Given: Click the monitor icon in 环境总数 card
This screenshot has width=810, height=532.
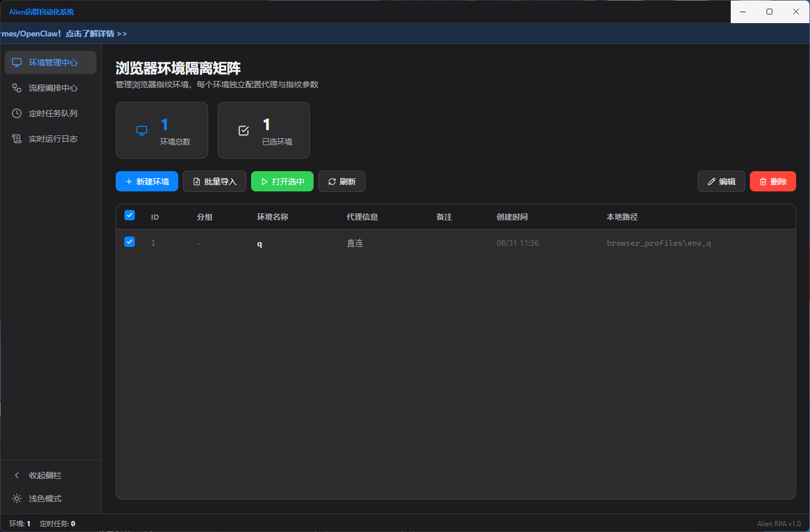Looking at the screenshot, I should pyautogui.click(x=142, y=131).
